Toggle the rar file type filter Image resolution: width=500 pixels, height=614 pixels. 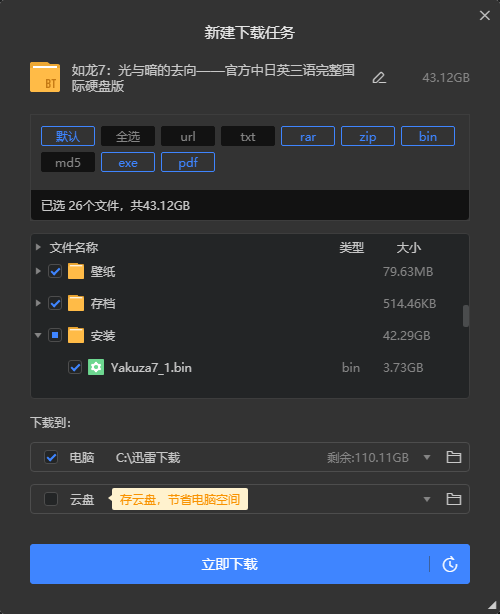coord(308,136)
